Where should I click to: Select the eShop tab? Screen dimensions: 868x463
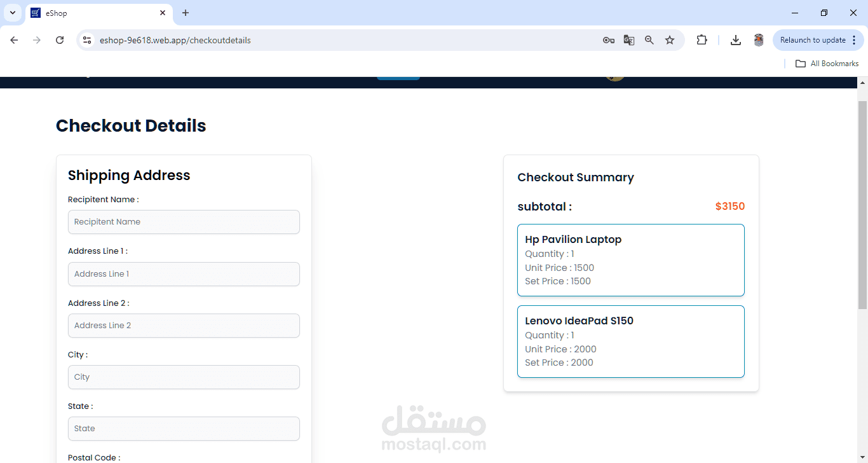pos(99,13)
